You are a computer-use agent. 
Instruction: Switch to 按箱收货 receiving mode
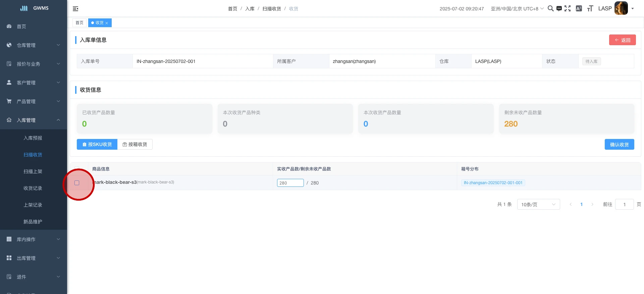pos(135,144)
